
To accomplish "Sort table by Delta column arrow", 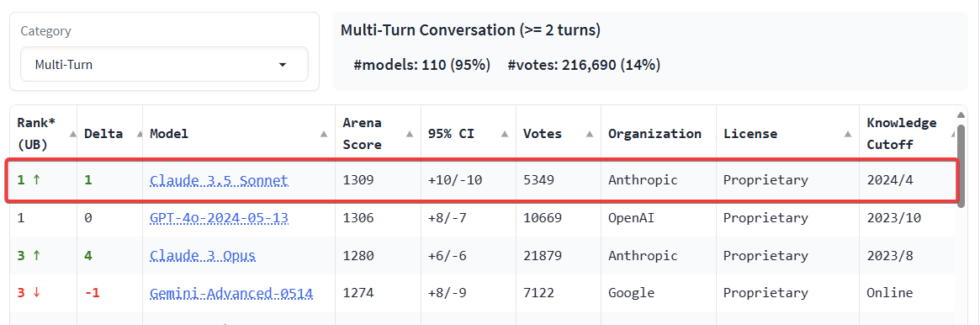I will coord(135,134).
